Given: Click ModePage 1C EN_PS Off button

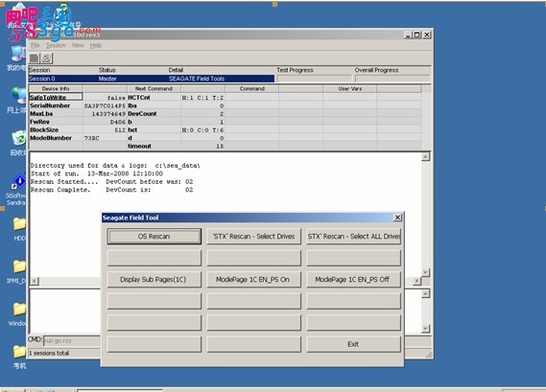Looking at the screenshot, I should pos(353,279).
